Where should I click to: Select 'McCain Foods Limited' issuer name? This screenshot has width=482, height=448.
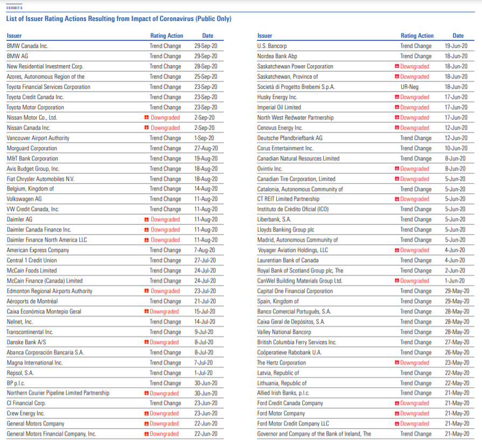click(32, 270)
